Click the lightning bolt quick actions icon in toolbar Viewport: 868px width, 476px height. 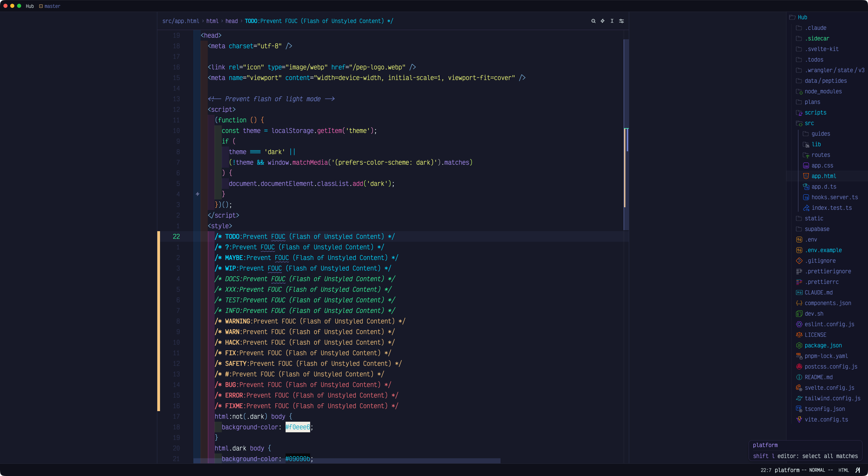pos(603,21)
